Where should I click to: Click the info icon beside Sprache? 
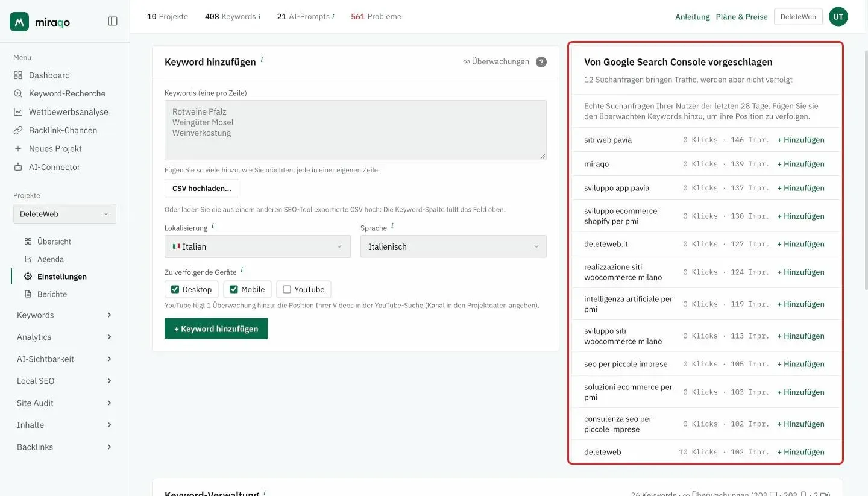coord(392,226)
